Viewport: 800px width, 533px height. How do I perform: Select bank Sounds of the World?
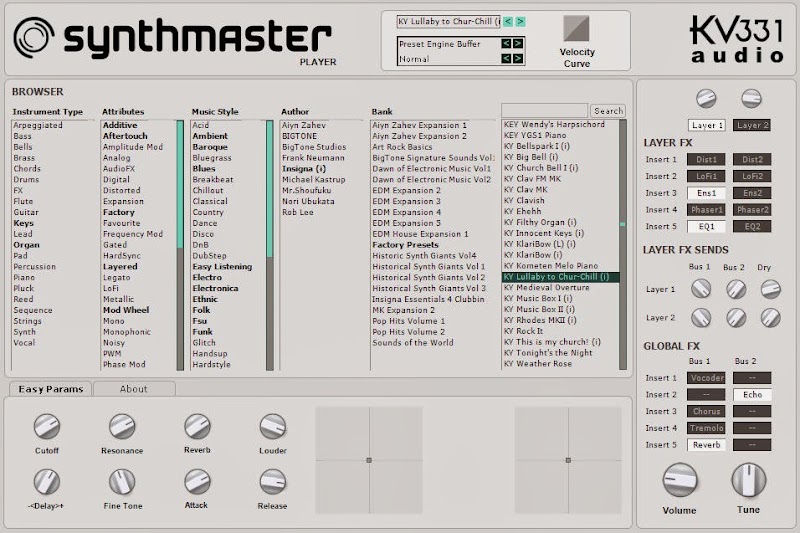click(413, 343)
